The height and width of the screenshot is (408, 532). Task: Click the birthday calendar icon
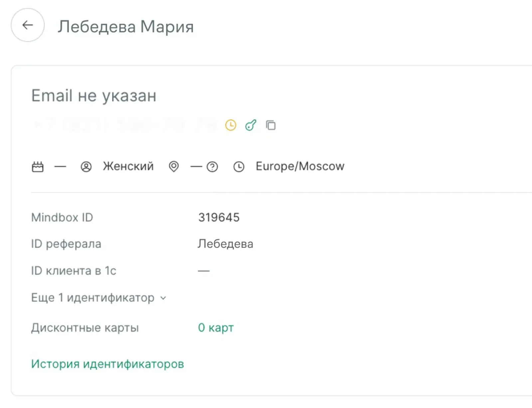pos(38,166)
